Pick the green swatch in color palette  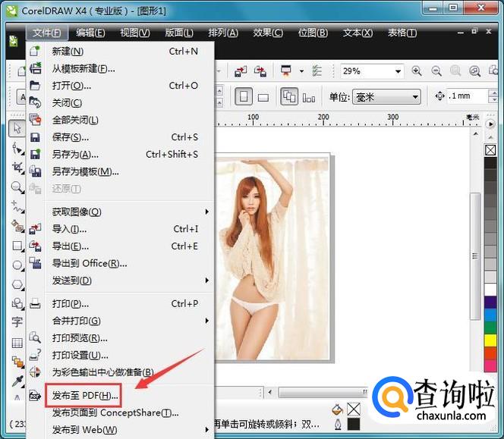(490, 328)
